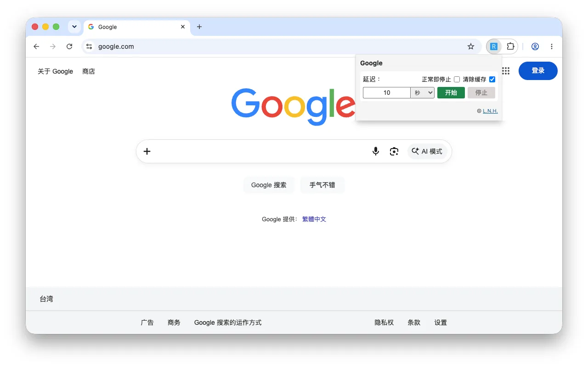Reload the page with refresh icon
Viewport: 588px width, 368px height.
click(69, 46)
